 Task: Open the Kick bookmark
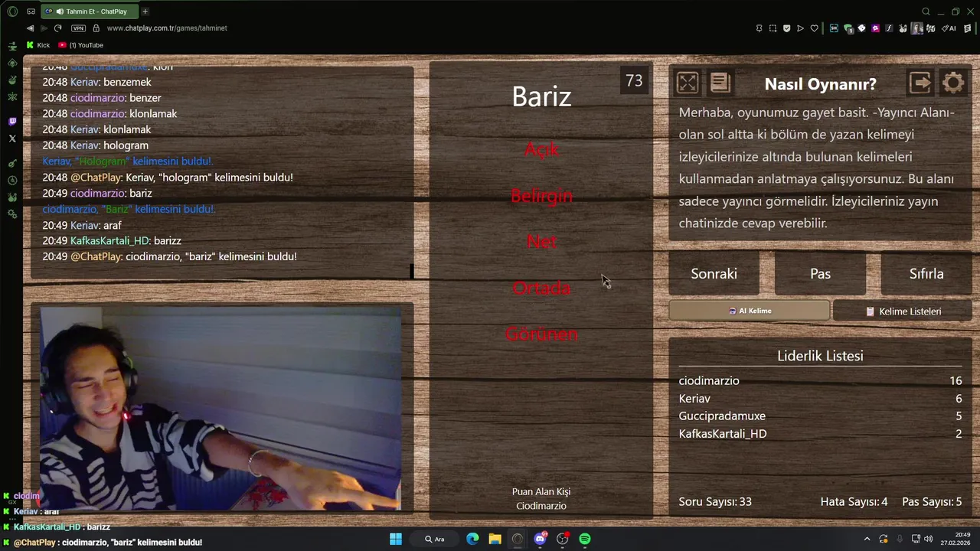(x=38, y=45)
